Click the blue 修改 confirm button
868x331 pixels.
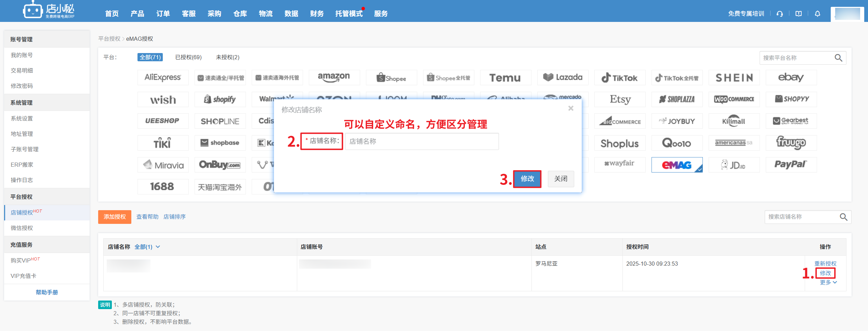pyautogui.click(x=527, y=179)
